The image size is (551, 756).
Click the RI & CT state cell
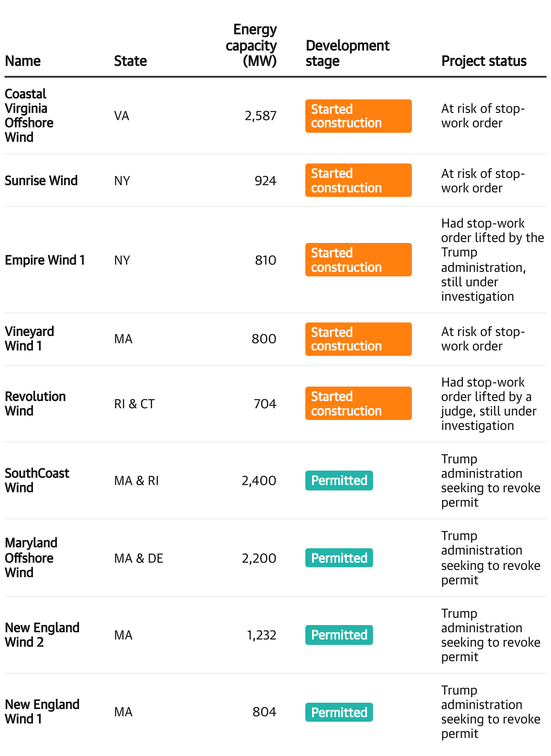134,404
